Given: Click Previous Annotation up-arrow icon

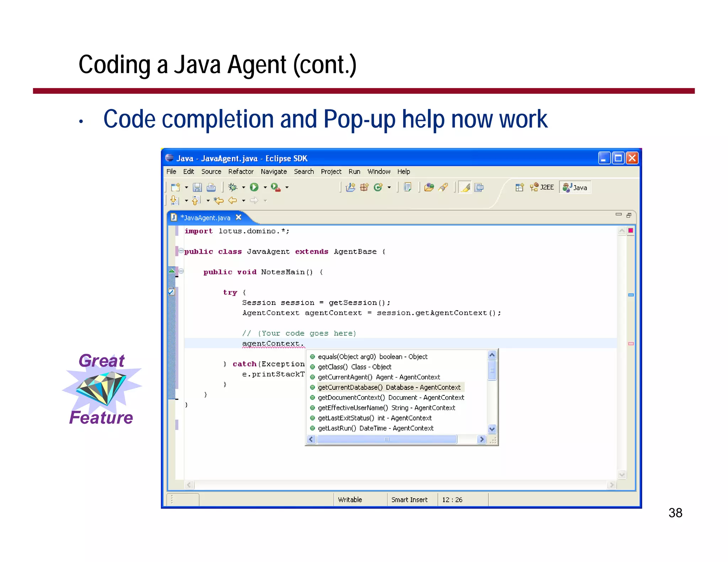Looking at the screenshot, I should pos(196,201).
